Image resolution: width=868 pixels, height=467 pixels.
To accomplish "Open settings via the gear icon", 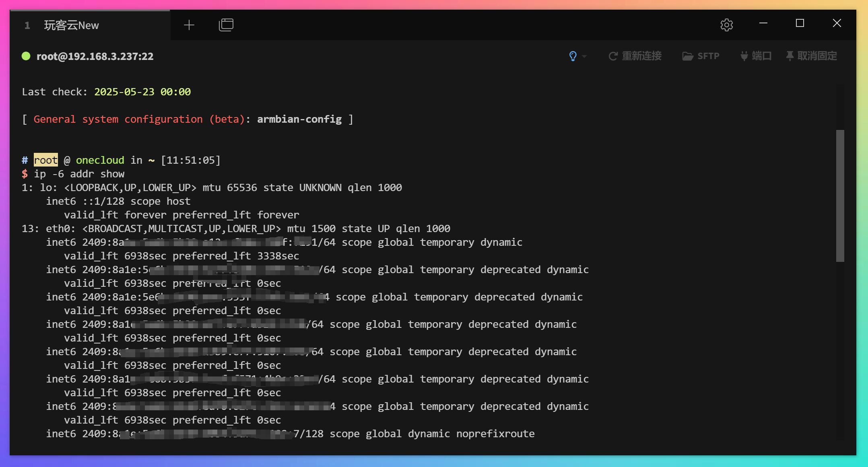I will point(726,25).
